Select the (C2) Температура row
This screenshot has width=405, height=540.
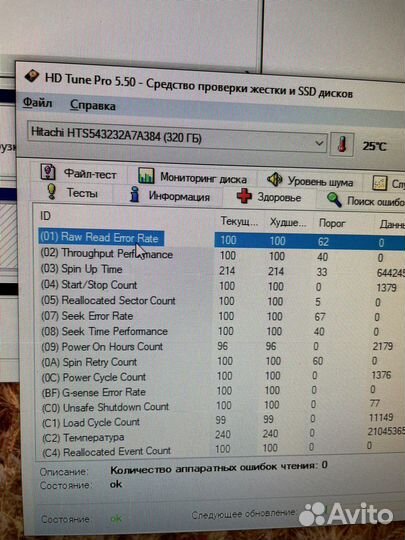(222, 436)
